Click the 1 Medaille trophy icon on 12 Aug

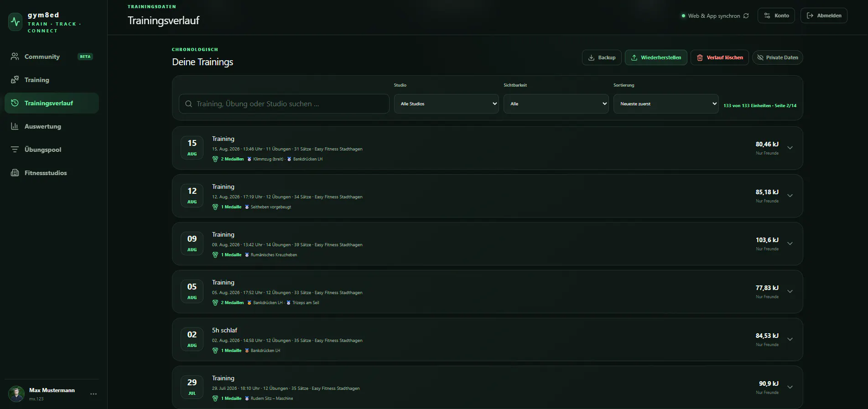point(215,207)
